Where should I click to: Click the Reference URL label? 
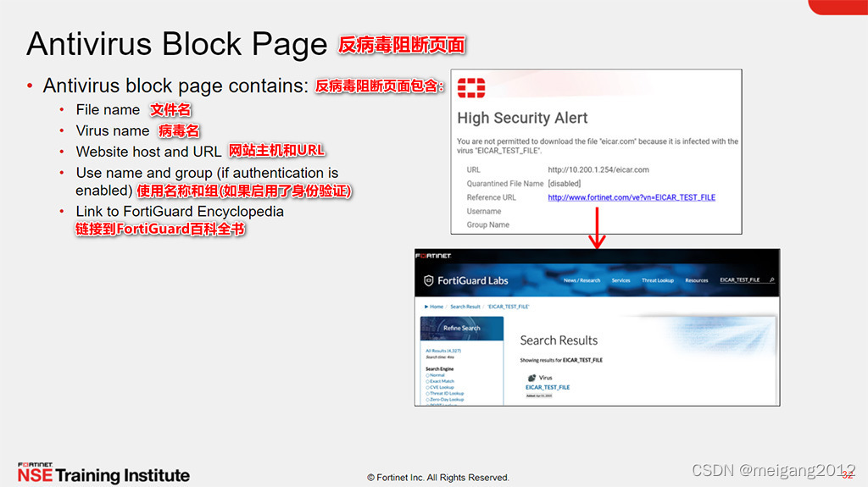[x=491, y=197]
